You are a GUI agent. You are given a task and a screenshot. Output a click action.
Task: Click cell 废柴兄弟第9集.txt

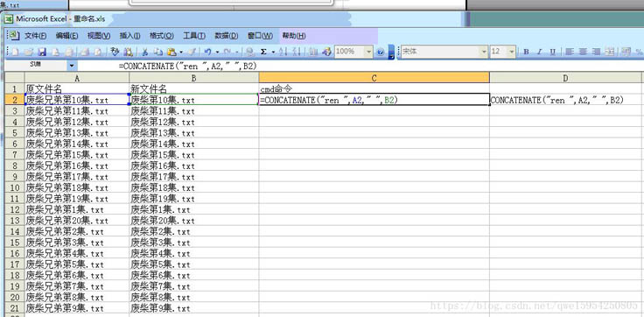pyautogui.click(x=77, y=308)
